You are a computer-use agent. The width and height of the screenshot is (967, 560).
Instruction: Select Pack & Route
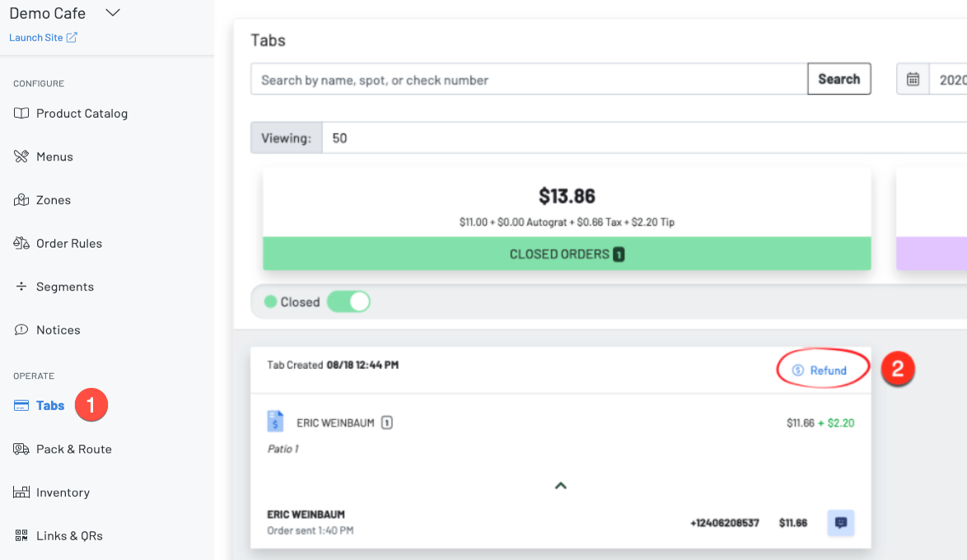point(72,449)
